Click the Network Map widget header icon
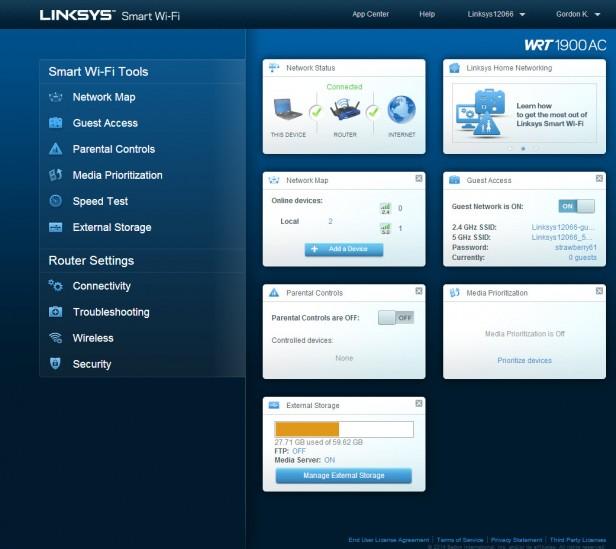The width and height of the screenshot is (616, 549). point(274,180)
